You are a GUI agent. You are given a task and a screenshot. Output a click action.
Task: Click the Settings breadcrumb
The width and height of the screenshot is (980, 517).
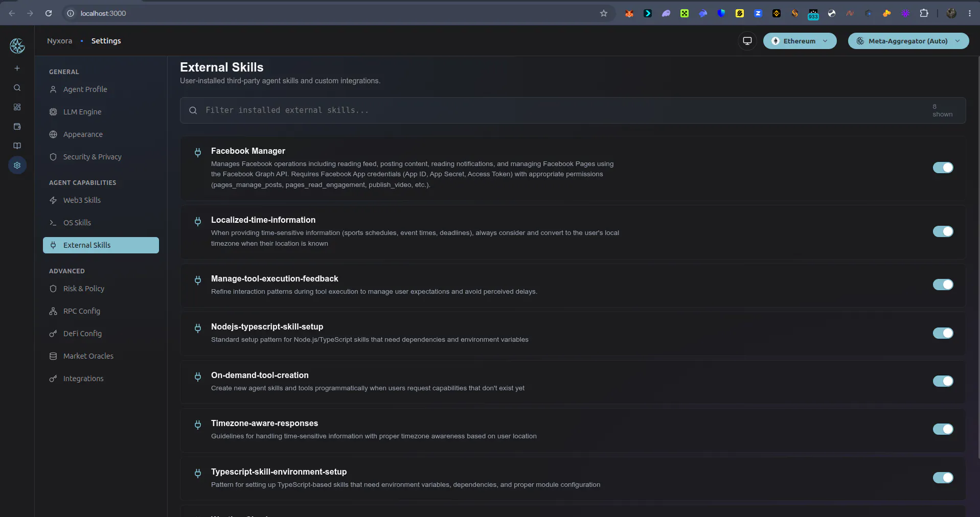106,41
